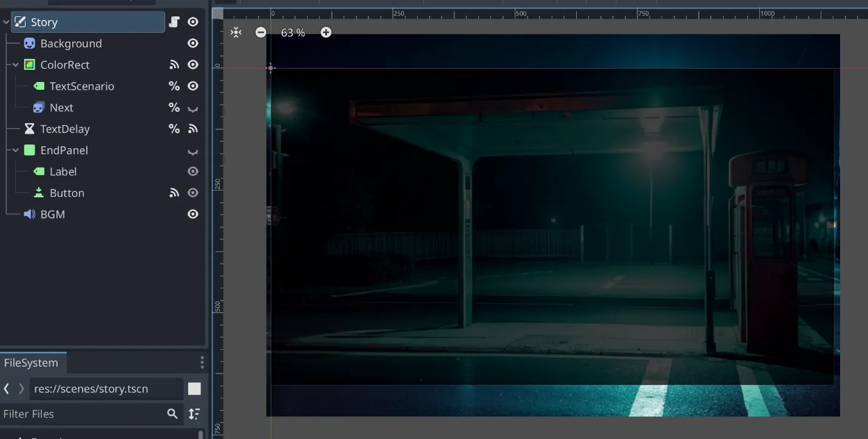The width and height of the screenshot is (868, 439).
Task: Click unique name percent icon on TextScenario
Action: click(174, 86)
